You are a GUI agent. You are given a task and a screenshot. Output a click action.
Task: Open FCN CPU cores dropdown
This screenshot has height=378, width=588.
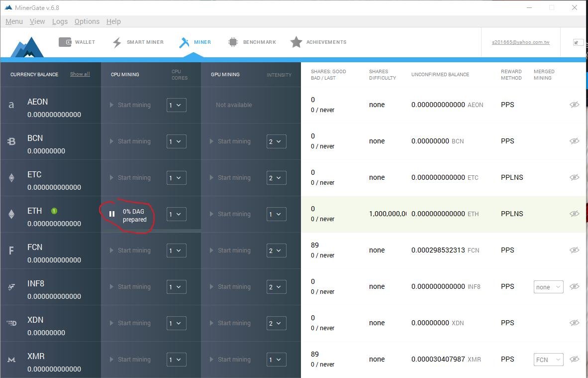point(176,251)
